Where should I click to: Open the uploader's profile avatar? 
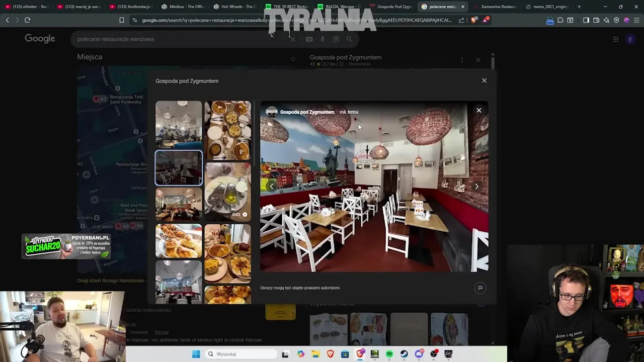pyautogui.click(x=272, y=112)
